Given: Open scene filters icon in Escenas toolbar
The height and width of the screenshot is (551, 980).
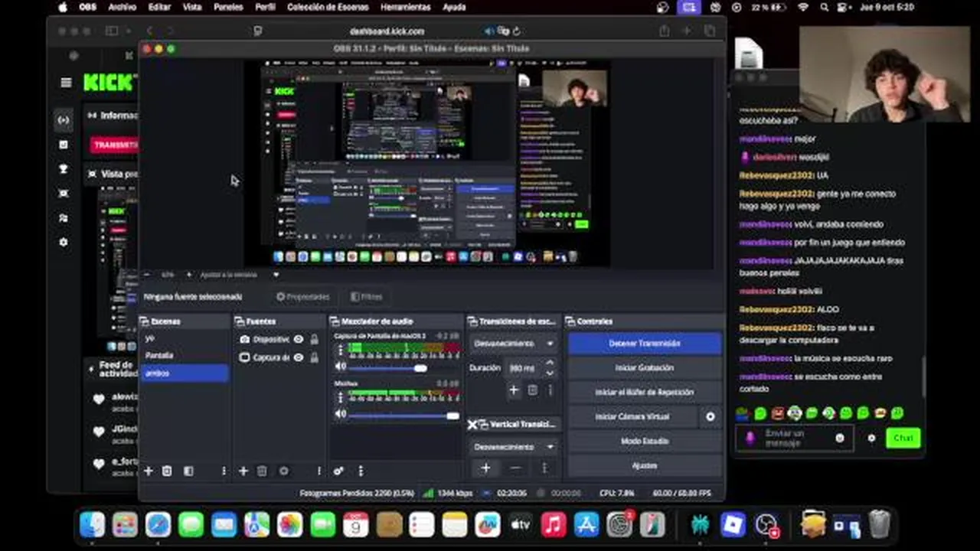Looking at the screenshot, I should 189,471.
